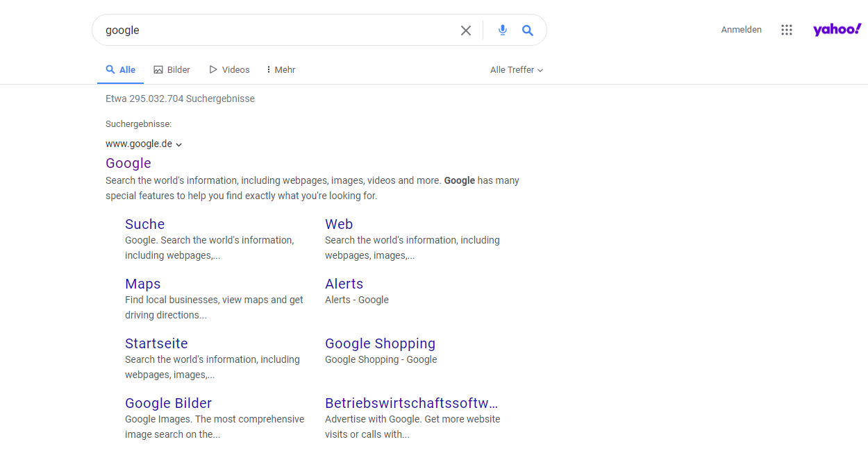
Task: Go to Yahoo homepage via logo
Action: (x=837, y=29)
